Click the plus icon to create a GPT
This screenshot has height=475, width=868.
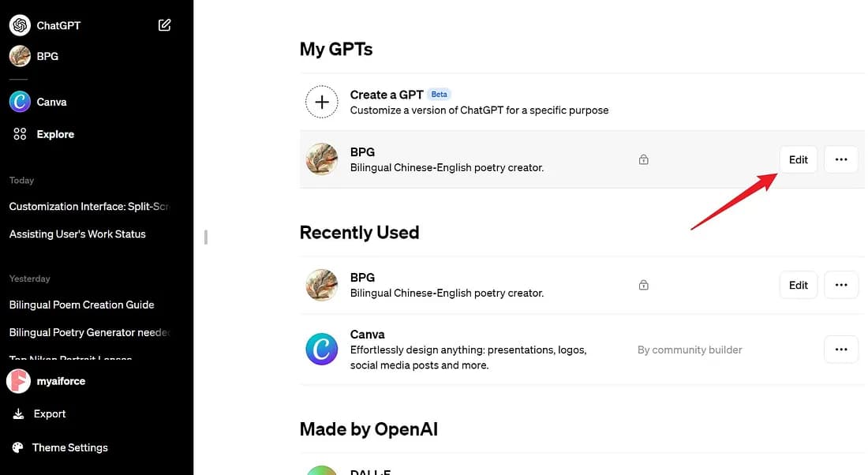pyautogui.click(x=322, y=102)
